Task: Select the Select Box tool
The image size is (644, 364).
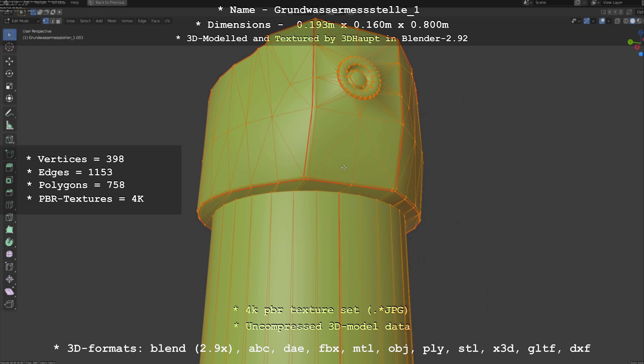Action: (x=9, y=35)
